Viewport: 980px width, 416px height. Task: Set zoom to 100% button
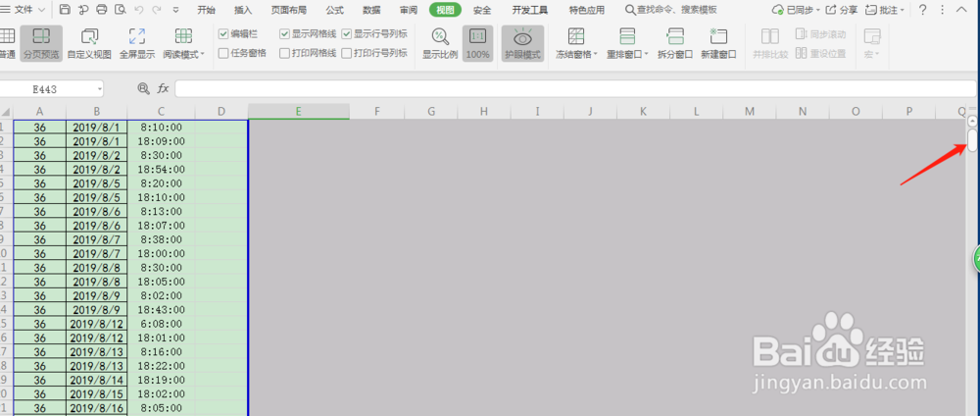(477, 43)
